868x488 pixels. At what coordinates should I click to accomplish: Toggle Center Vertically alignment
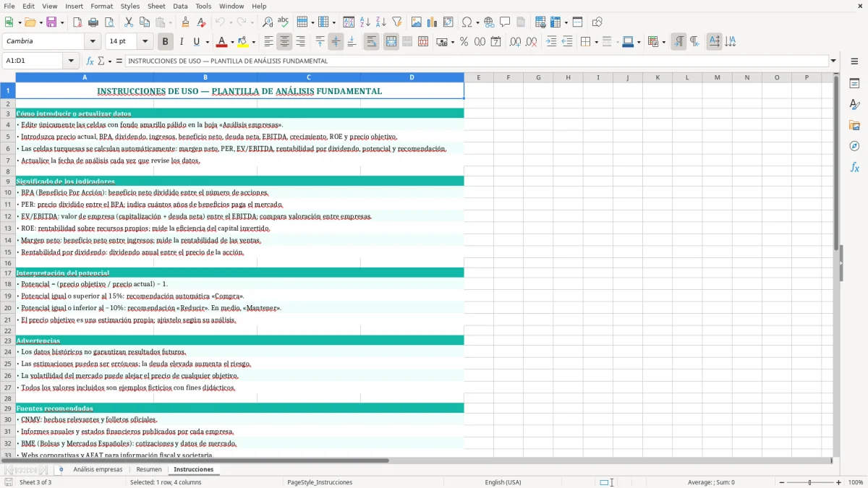pyautogui.click(x=336, y=42)
